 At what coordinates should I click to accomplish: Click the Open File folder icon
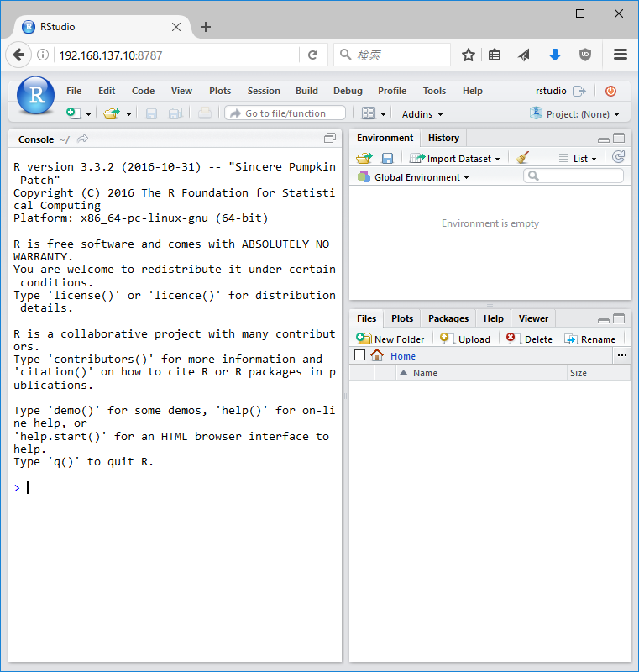[112, 113]
